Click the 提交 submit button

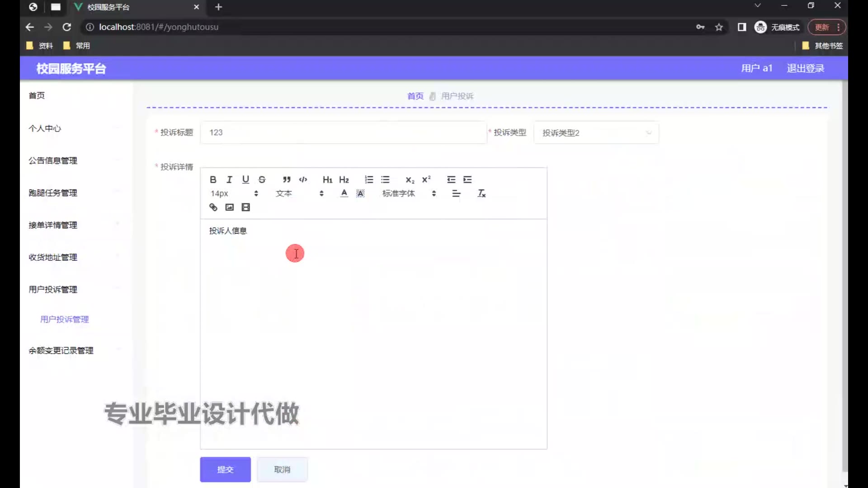225,469
